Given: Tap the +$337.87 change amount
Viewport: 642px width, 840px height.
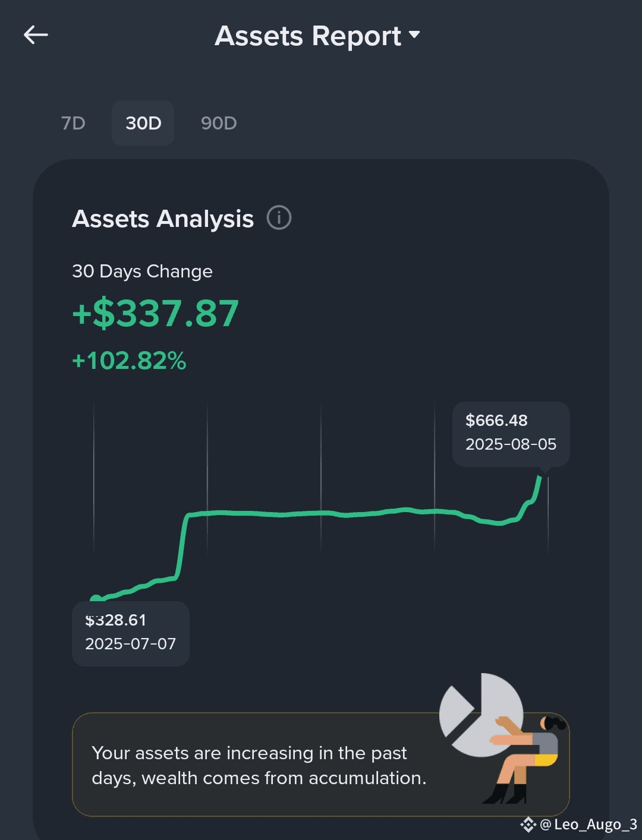Looking at the screenshot, I should 155,314.
